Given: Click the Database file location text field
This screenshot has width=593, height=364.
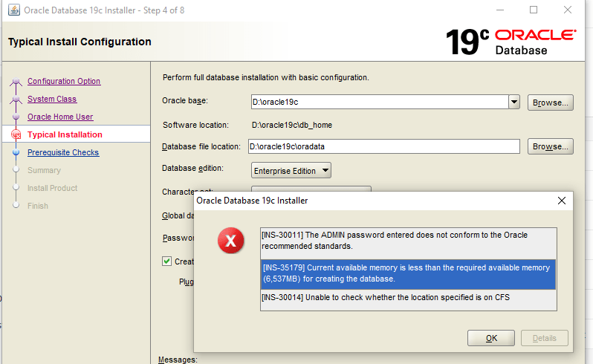Looking at the screenshot, I should click(383, 146).
